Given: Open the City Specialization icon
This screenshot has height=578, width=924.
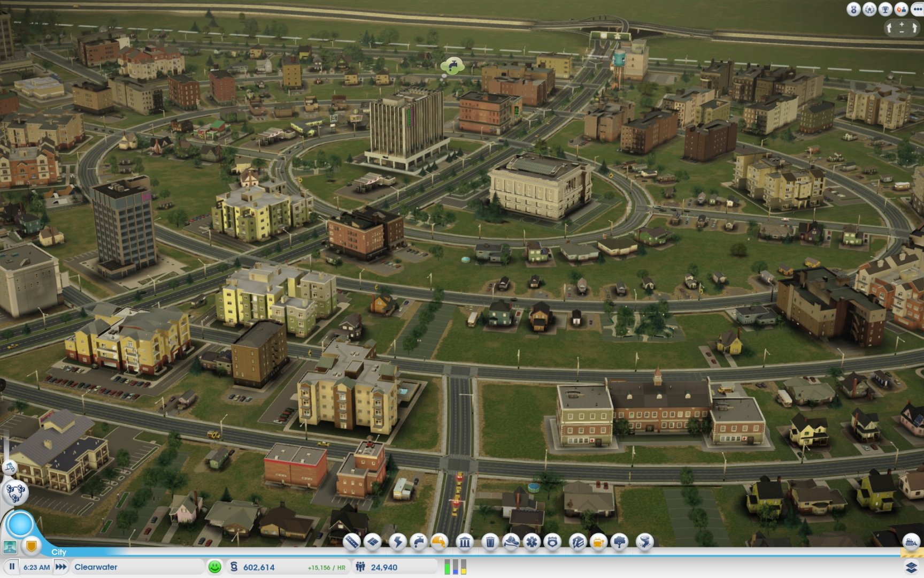Looking at the screenshot, I should coord(10,468).
